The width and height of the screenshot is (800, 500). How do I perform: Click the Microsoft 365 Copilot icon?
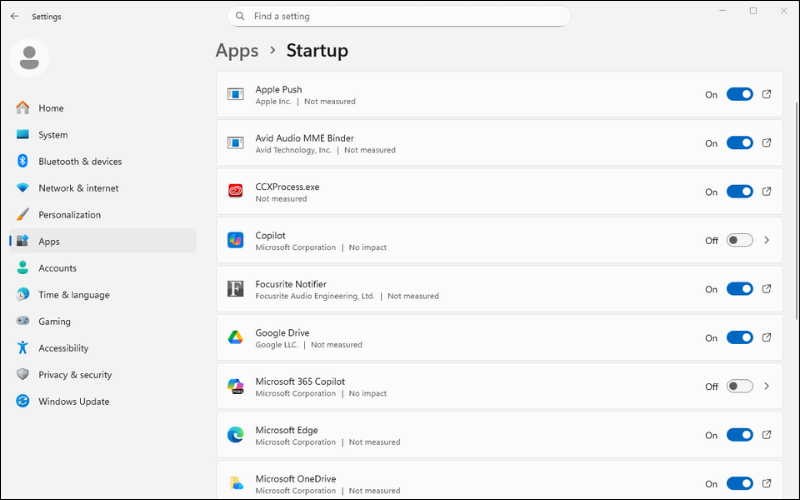236,386
